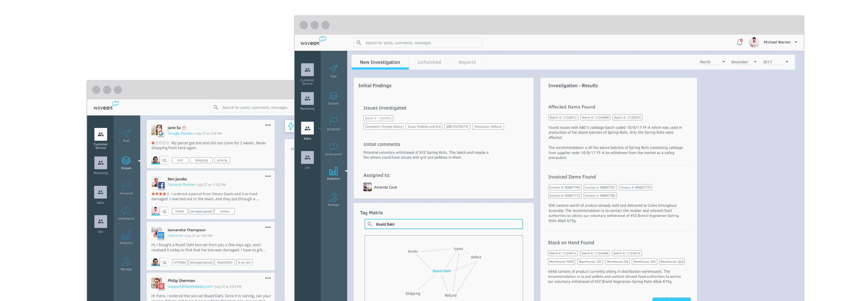Click Amanda Cook assignee avatar
Screen dimensions: 868x301
[x=367, y=187]
